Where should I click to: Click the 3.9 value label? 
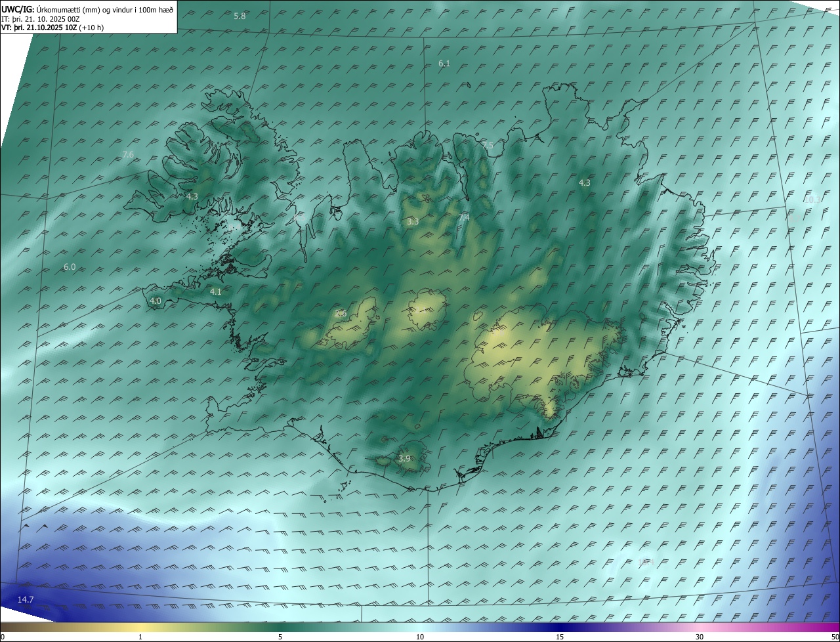404,459
